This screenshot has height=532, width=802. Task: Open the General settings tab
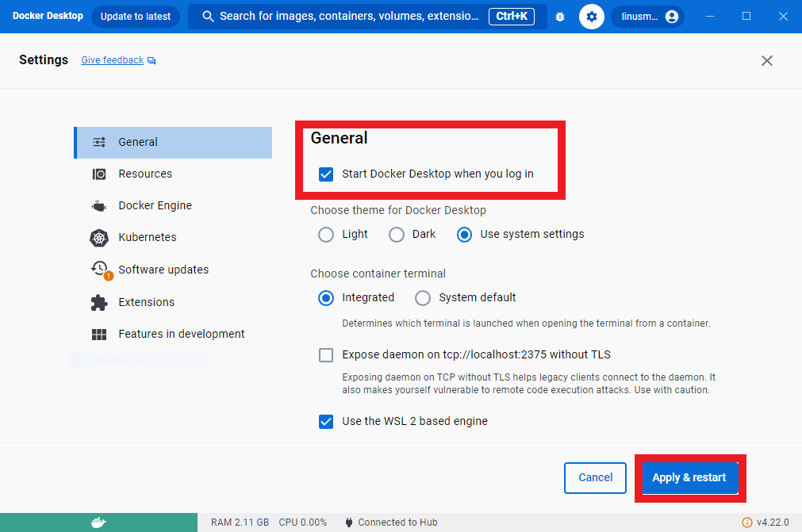(x=173, y=143)
